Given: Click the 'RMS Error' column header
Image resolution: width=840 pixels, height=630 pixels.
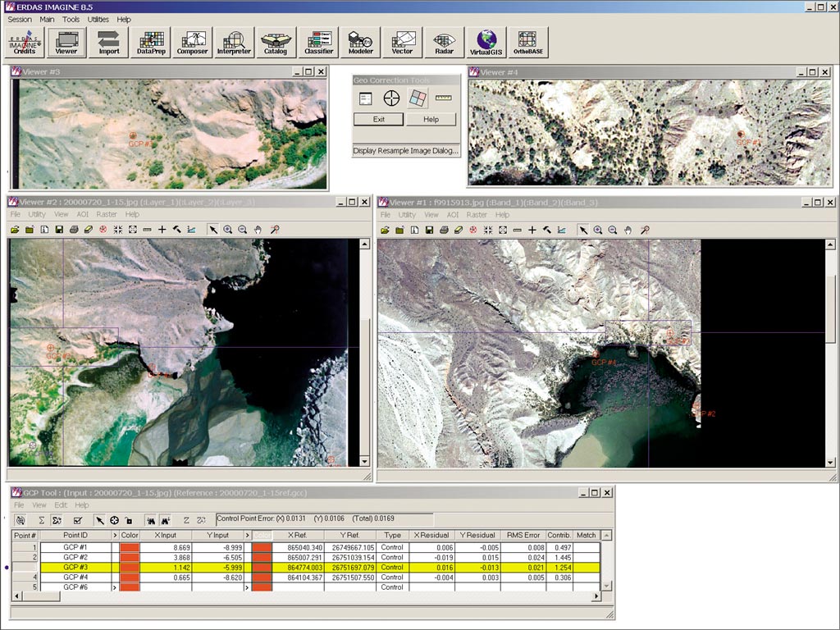Looking at the screenshot, I should [523, 535].
